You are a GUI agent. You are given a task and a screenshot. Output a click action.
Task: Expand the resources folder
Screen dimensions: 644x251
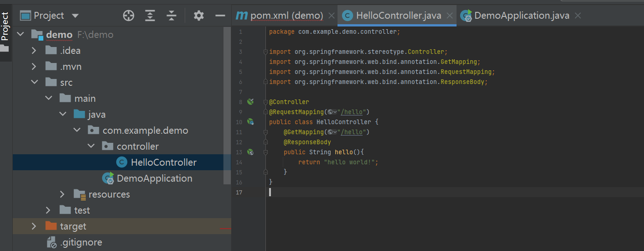tap(62, 194)
